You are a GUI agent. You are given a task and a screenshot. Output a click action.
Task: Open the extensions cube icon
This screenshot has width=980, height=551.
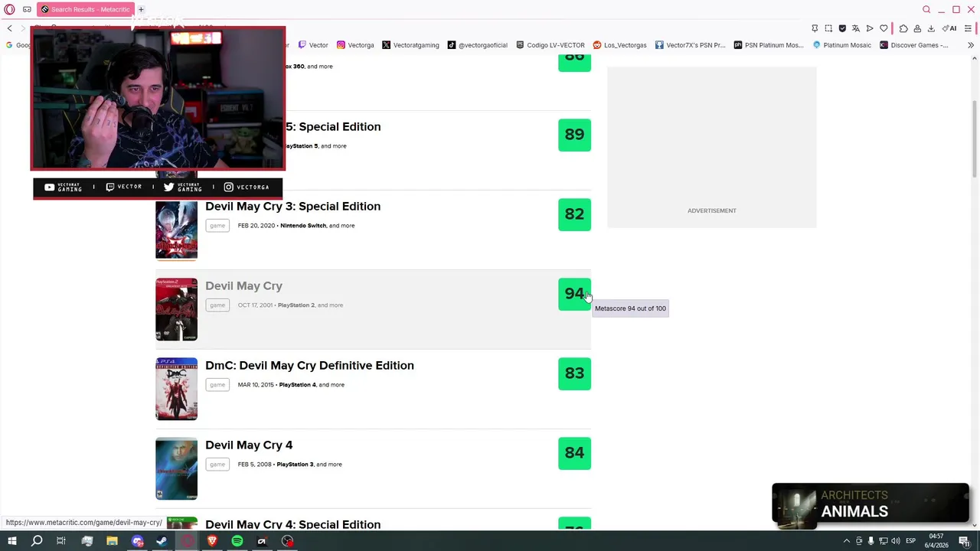point(903,28)
